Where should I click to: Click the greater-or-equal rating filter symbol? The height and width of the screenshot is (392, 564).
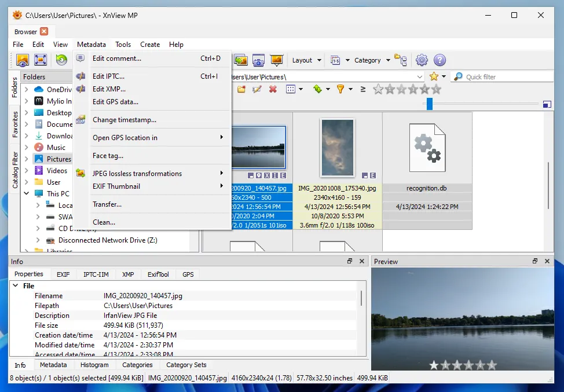click(363, 89)
